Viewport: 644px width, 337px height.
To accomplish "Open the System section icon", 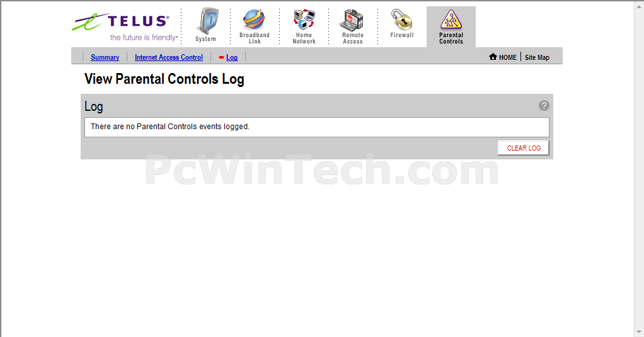I will pos(207,21).
